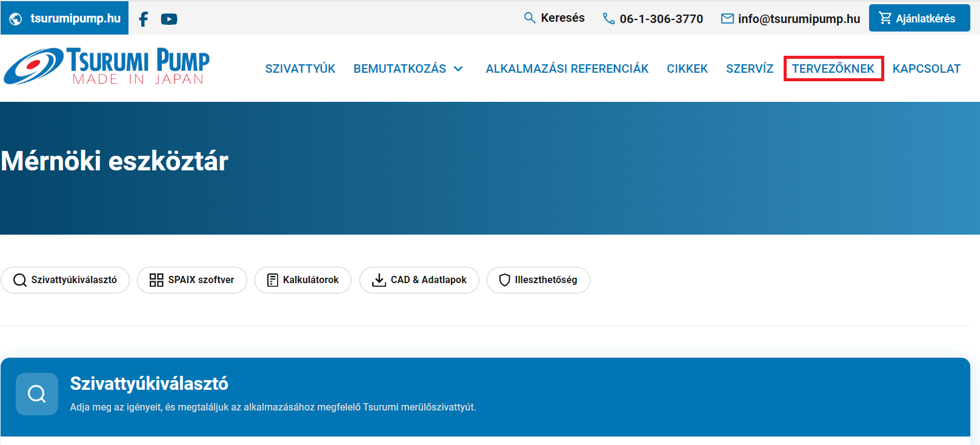This screenshot has height=445, width=980.
Task: Open the Facebook page icon
Action: (x=144, y=19)
